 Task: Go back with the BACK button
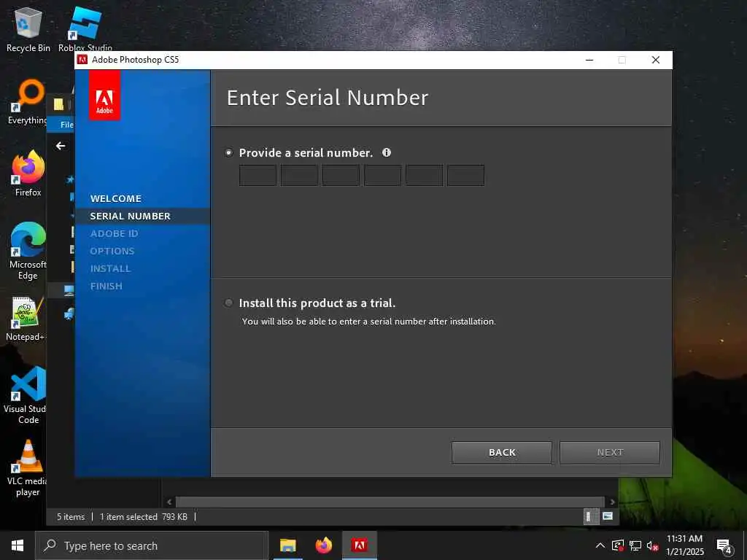tap(502, 452)
